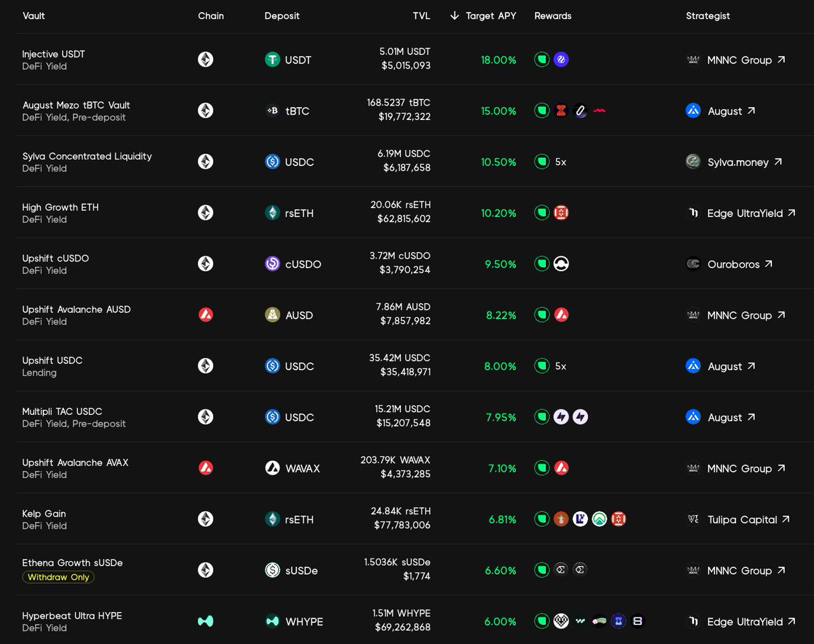The height and width of the screenshot is (644, 814).
Task: Click the 8.22% target APY value
Action: 501,315
